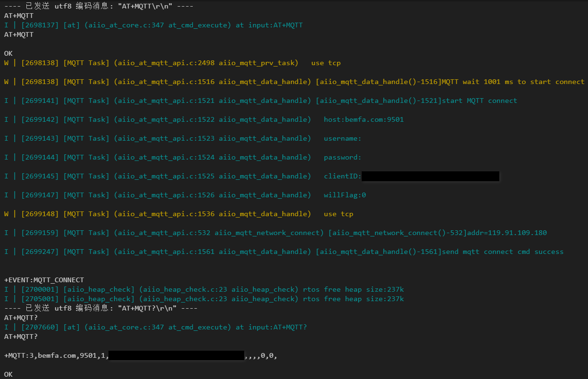The image size is (588, 379).
Task: Select the willFlag:0 log text
Action: [x=345, y=195]
